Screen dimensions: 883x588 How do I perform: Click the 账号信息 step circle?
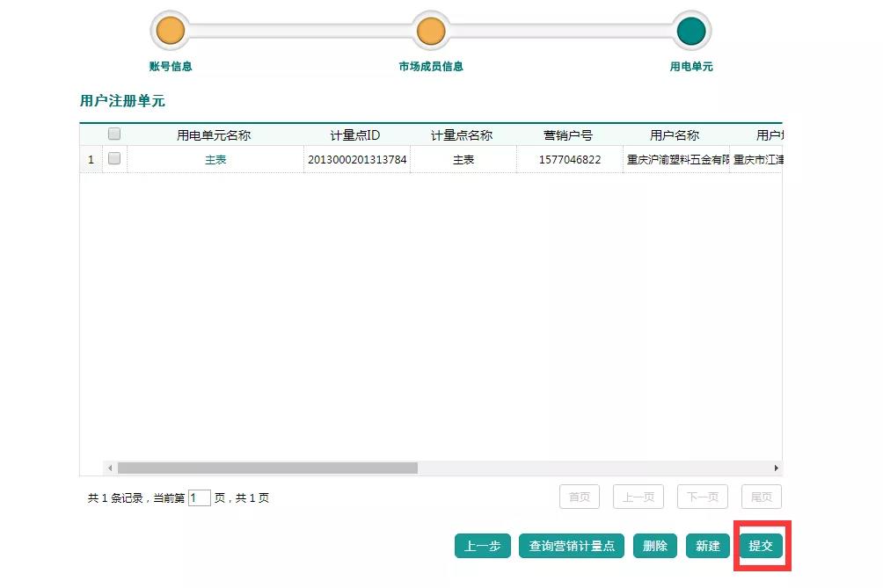(x=170, y=31)
